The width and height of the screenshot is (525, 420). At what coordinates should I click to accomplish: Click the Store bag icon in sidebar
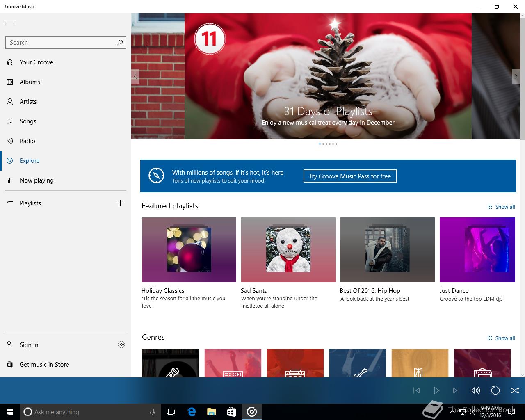(10, 364)
